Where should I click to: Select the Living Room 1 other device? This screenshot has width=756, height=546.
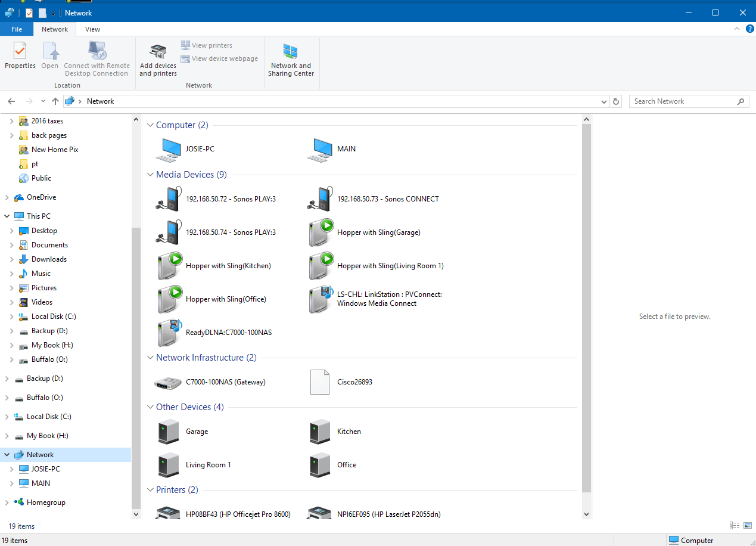[194, 465]
